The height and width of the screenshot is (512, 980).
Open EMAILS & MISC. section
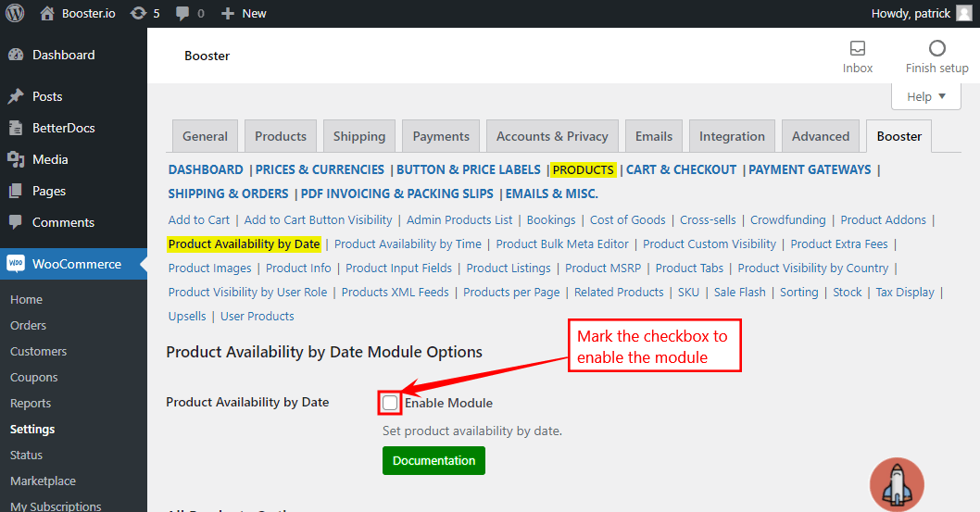[x=552, y=194]
